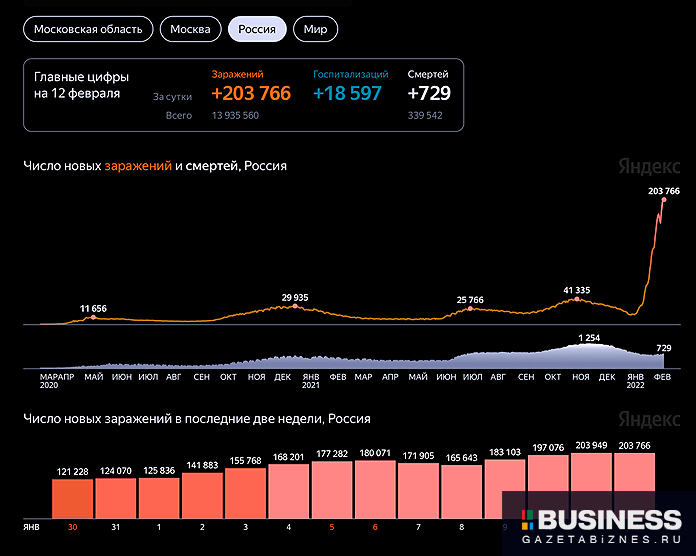
Task: Click the +729 deaths figure
Action: coord(429,94)
